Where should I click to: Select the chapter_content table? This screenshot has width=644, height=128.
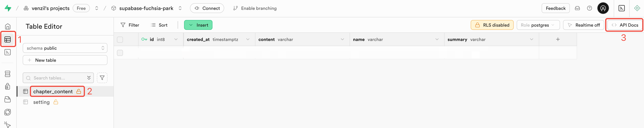click(x=53, y=92)
